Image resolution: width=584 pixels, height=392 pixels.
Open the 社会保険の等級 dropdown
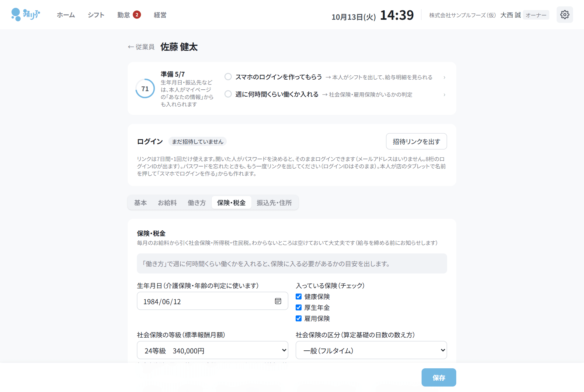tap(213, 350)
